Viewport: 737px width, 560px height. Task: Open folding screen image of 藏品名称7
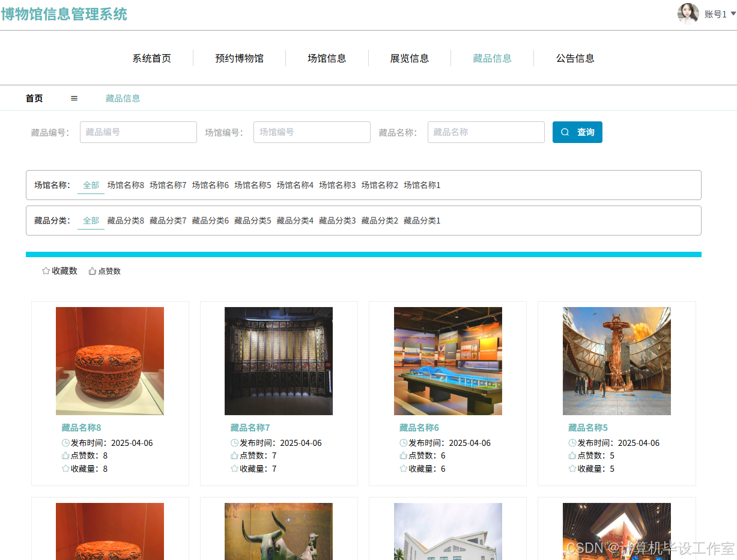coord(279,361)
